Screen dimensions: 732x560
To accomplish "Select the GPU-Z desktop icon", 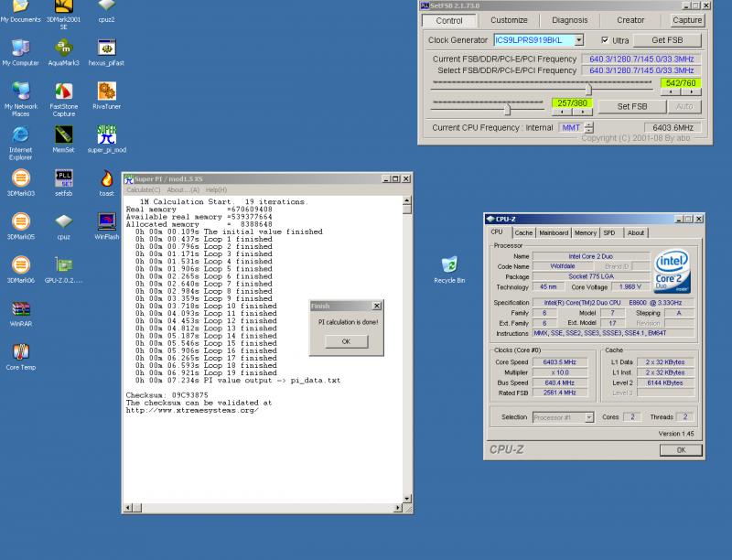I will 63,269.
